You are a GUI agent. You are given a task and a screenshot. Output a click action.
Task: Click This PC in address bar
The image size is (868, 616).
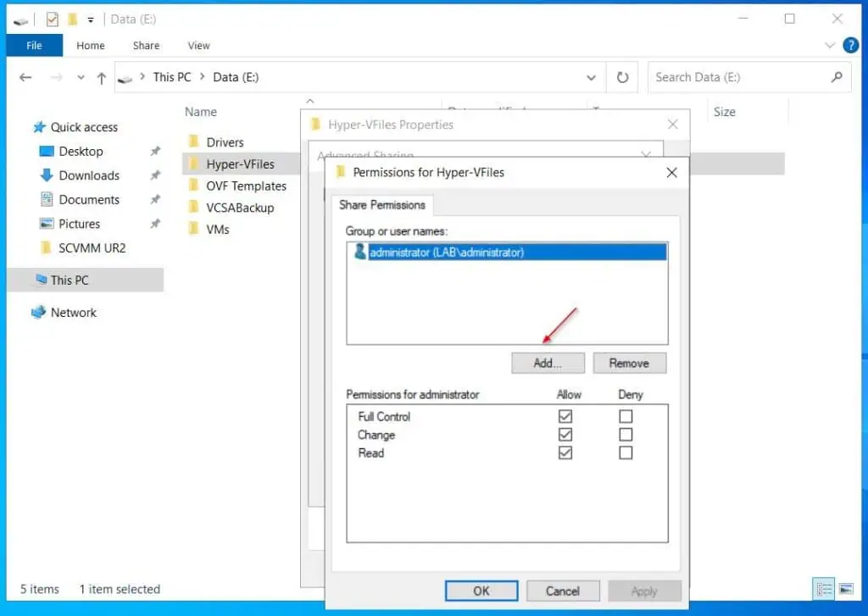[172, 77]
